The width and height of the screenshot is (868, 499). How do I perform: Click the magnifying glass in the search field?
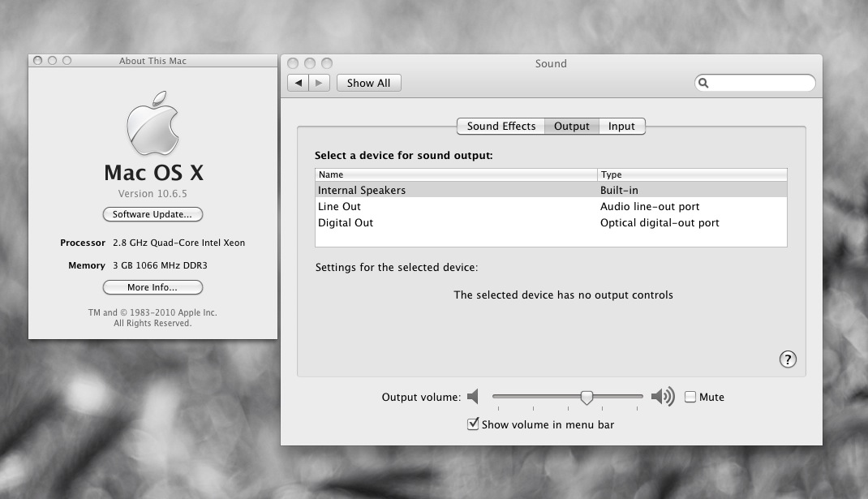pos(705,83)
